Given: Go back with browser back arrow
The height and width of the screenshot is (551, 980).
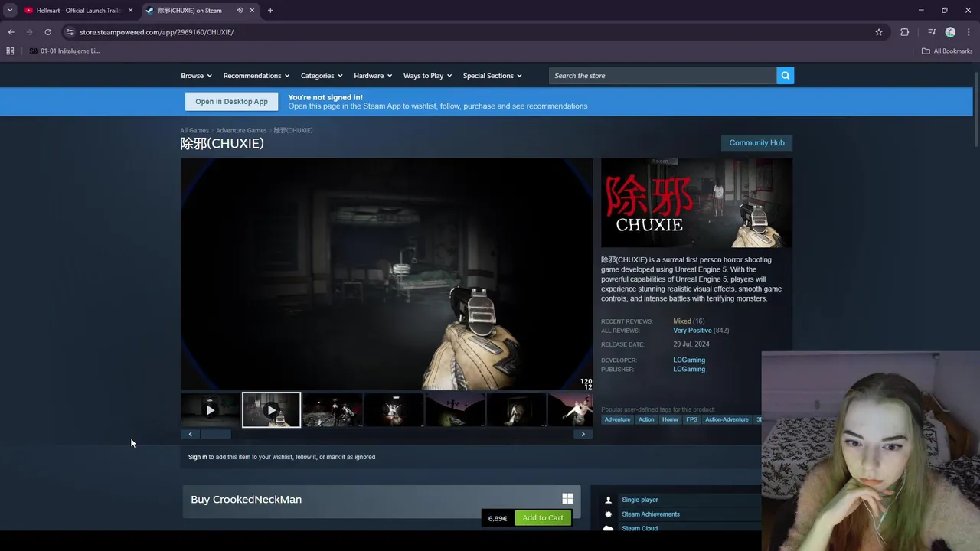Looking at the screenshot, I should pos(11,32).
